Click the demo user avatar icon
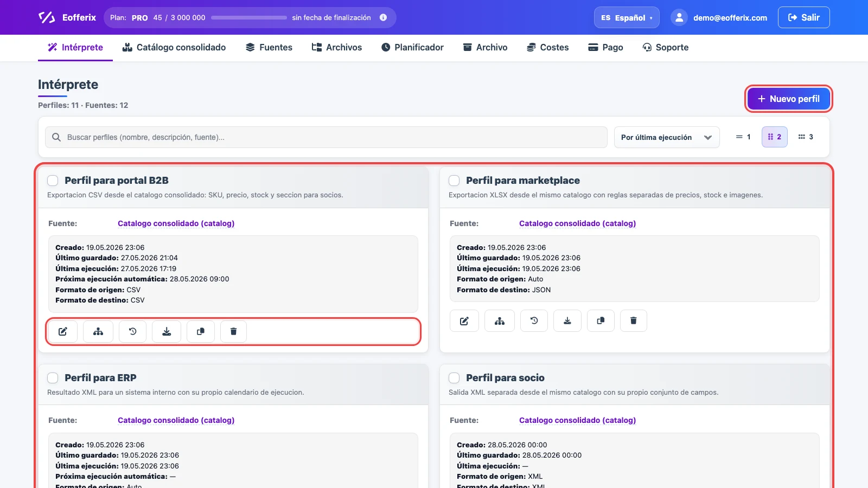 point(679,17)
